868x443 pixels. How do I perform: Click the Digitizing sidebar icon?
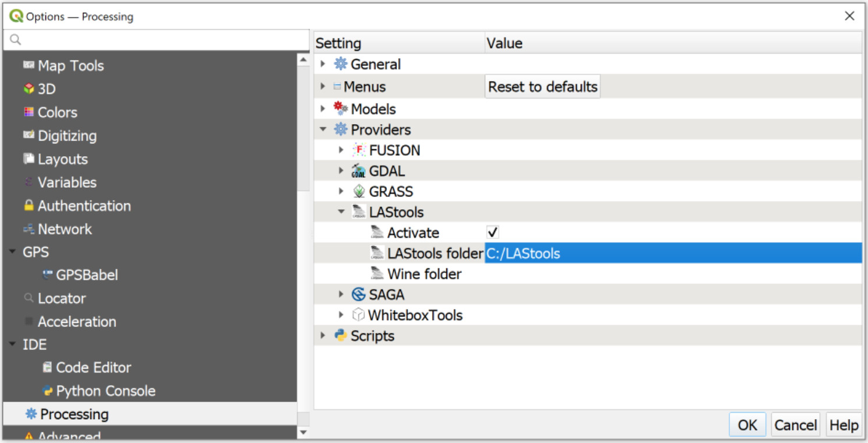[x=29, y=135]
